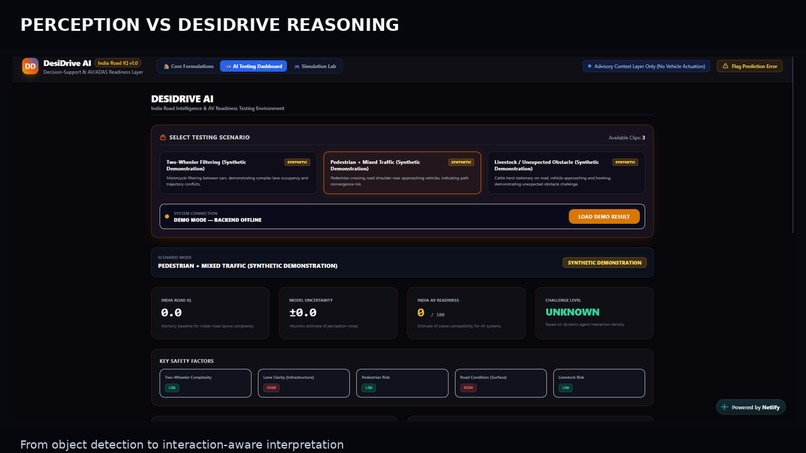Click the Select Testing Scenario lock icon
Viewport: 806px width, 453px height.
tap(163, 137)
